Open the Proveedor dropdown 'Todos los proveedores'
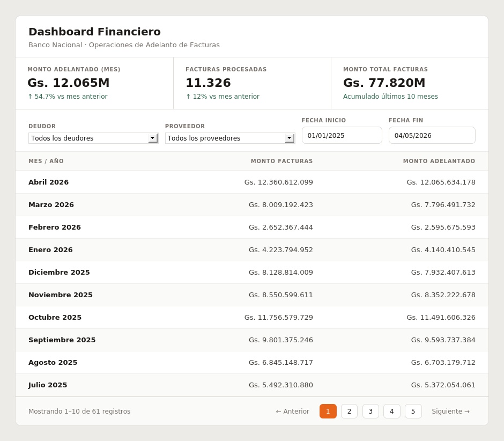Image resolution: width=504 pixels, height=441 pixels. point(230,138)
